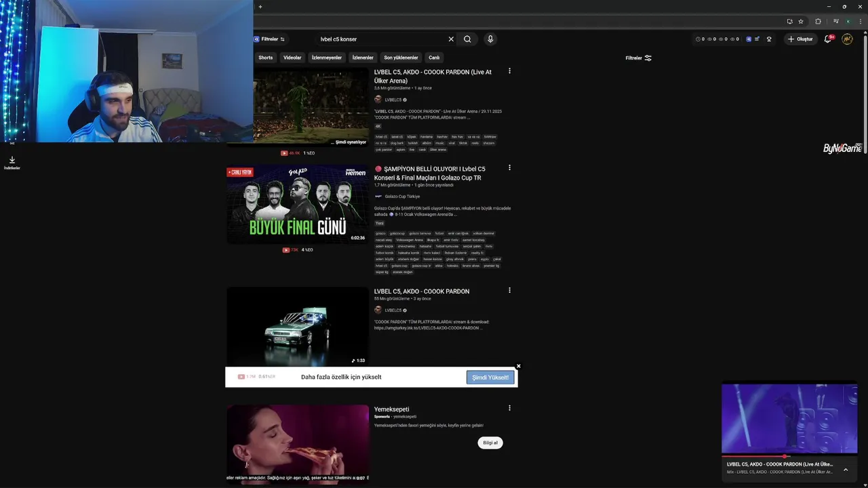Open the left Filtreler button
Image resolution: width=868 pixels, height=488 pixels.
click(x=269, y=39)
